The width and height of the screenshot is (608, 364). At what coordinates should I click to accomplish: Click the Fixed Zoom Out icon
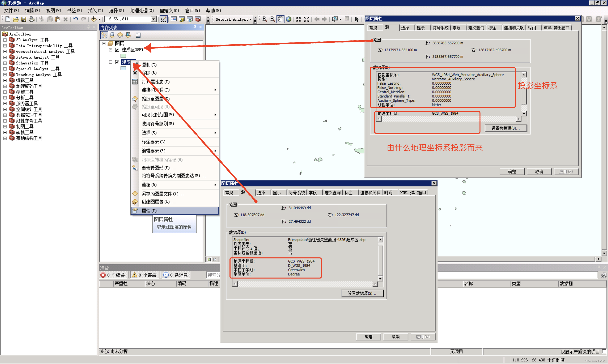[307, 19]
